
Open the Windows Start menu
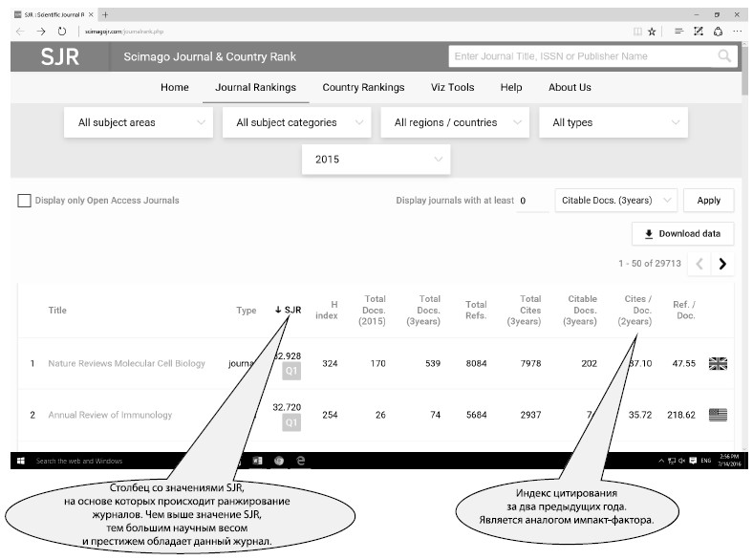pyautogui.click(x=21, y=461)
